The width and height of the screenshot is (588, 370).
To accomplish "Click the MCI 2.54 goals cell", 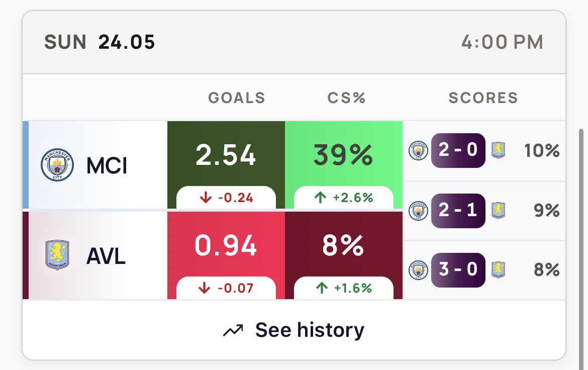I will pos(226,165).
